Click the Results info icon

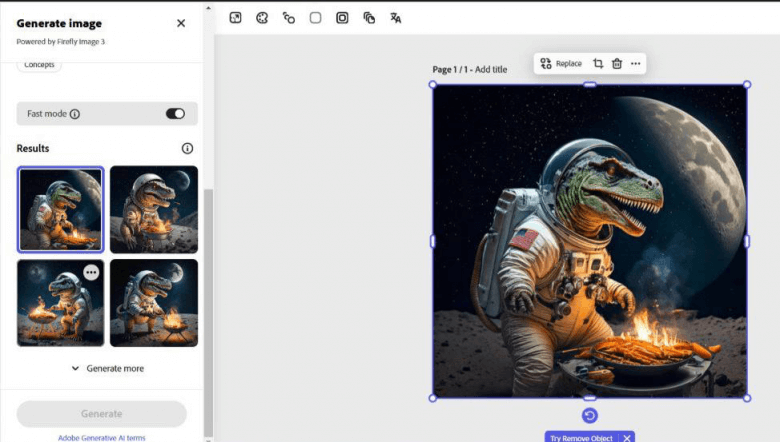pos(187,148)
